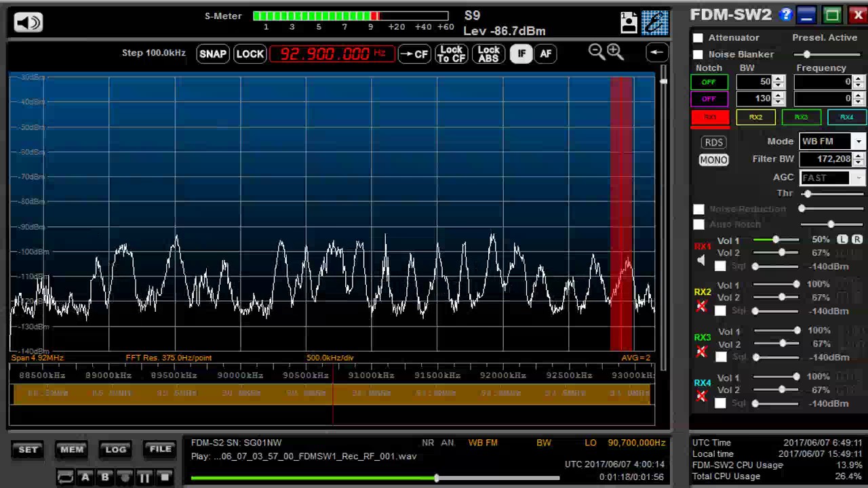The height and width of the screenshot is (488, 868).
Task: Set loop point A
Action: pos(85,477)
